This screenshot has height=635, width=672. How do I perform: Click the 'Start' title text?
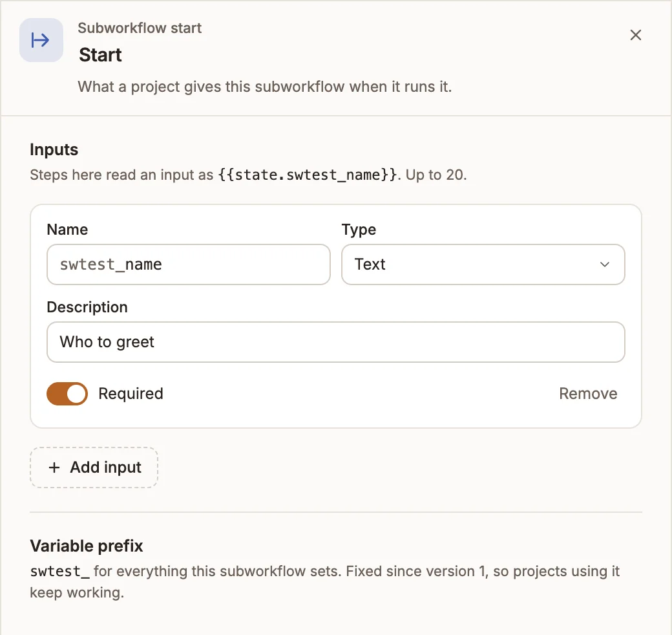click(100, 55)
